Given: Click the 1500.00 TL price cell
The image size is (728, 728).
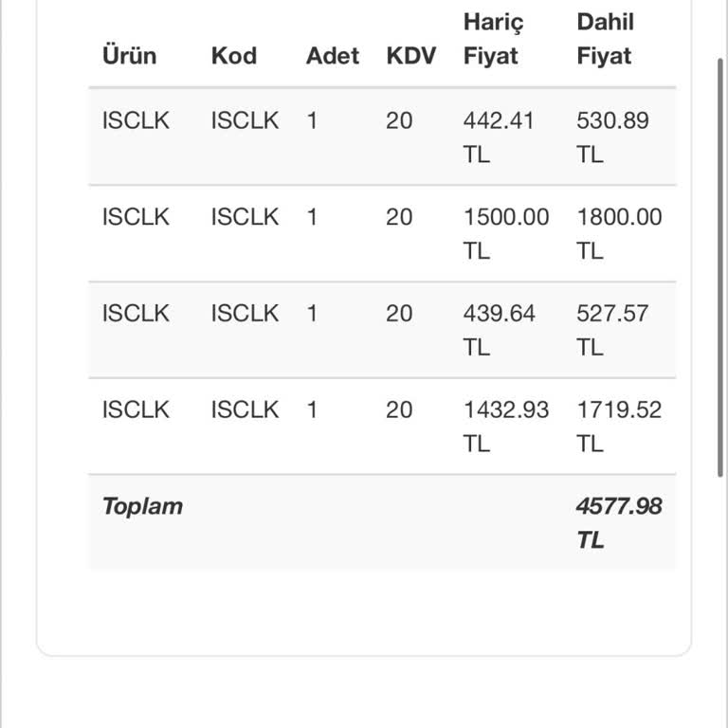Looking at the screenshot, I should pos(506,233).
